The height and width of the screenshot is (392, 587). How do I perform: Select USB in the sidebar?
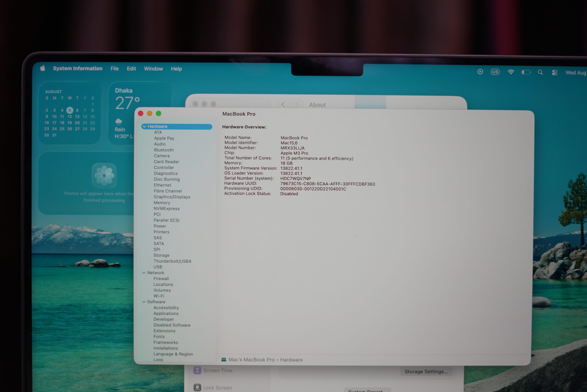click(x=158, y=267)
